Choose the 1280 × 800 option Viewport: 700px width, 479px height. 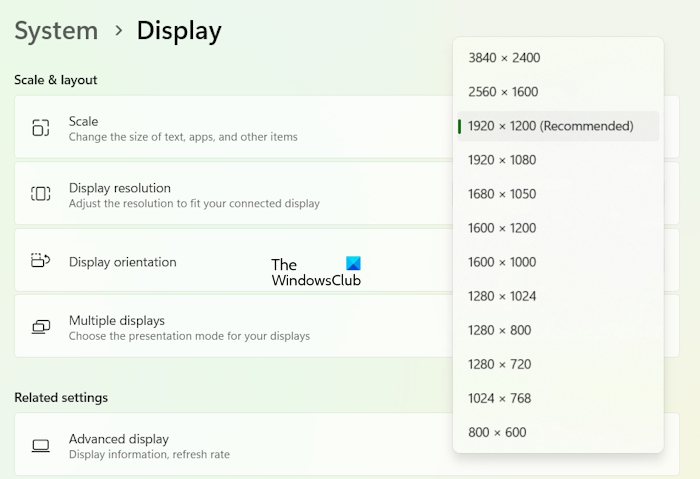pos(499,330)
